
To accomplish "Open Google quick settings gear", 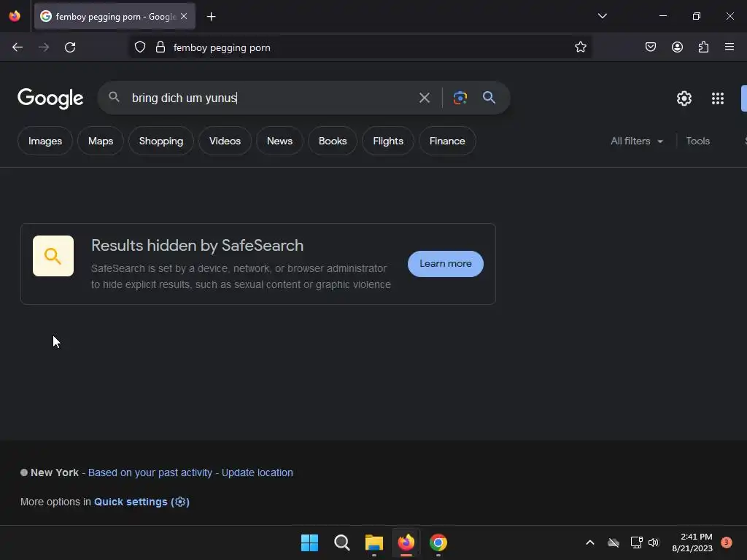I will 684,98.
